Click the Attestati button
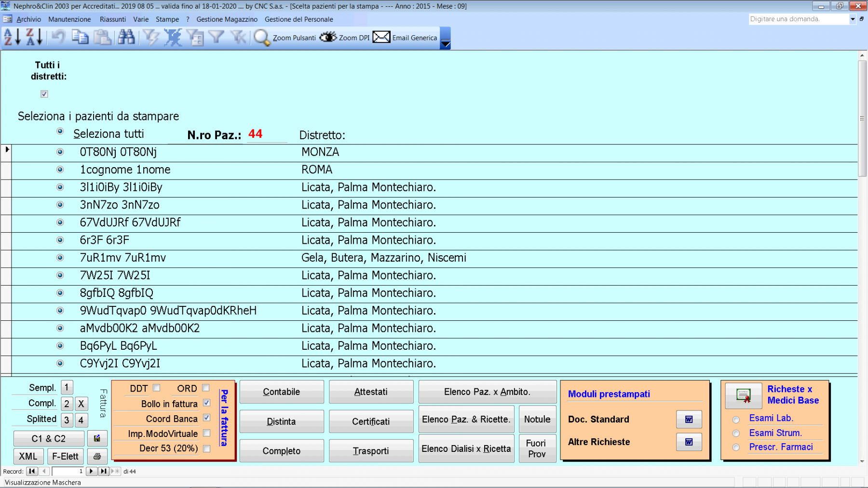This screenshot has width=868, height=488. pyautogui.click(x=371, y=392)
